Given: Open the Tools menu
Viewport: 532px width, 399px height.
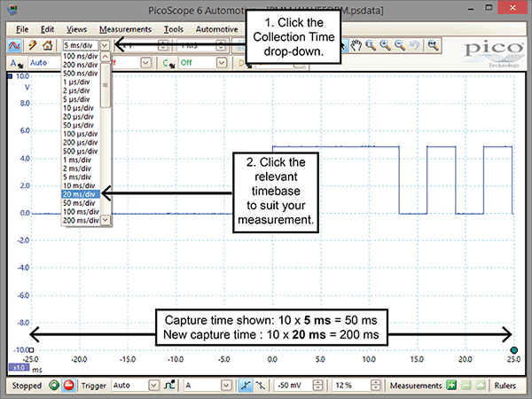Looking at the screenshot, I should (174, 29).
